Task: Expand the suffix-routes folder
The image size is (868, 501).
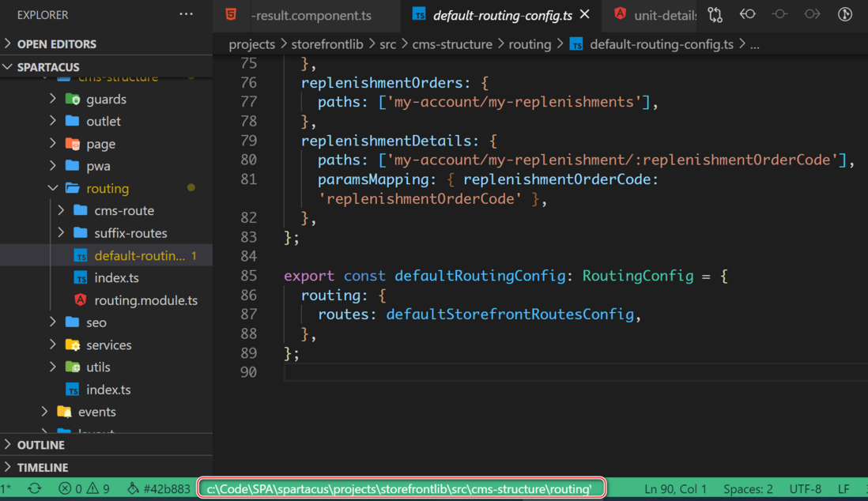Action: pos(62,233)
